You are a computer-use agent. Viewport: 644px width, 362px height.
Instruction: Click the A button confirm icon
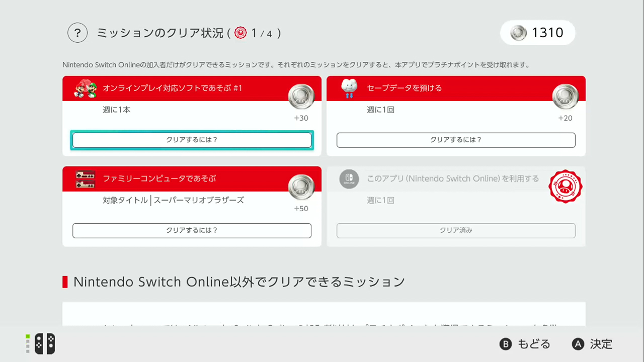pos(578,344)
